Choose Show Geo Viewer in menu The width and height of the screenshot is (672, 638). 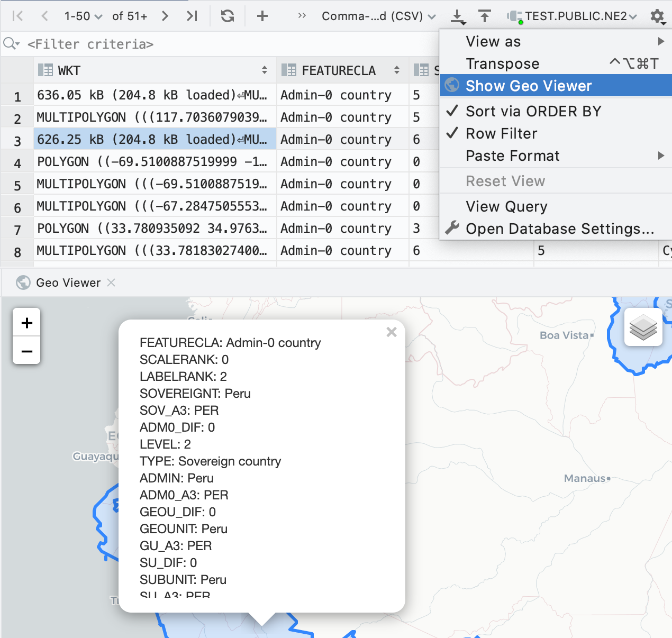pyautogui.click(x=556, y=86)
